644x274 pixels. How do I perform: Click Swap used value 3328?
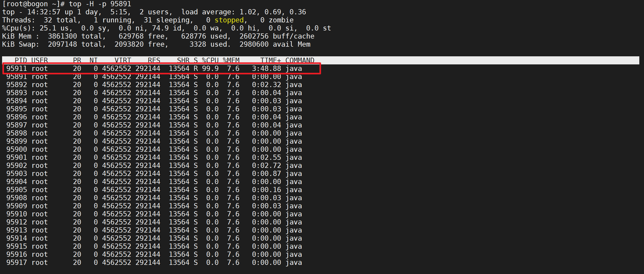[x=198, y=44]
